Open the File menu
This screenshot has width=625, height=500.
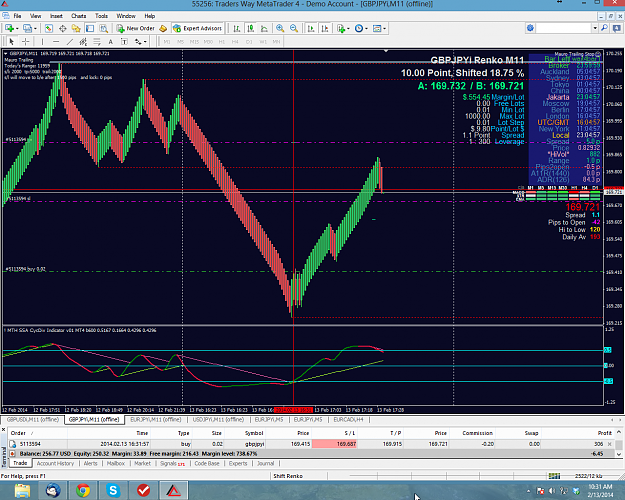coord(17,16)
